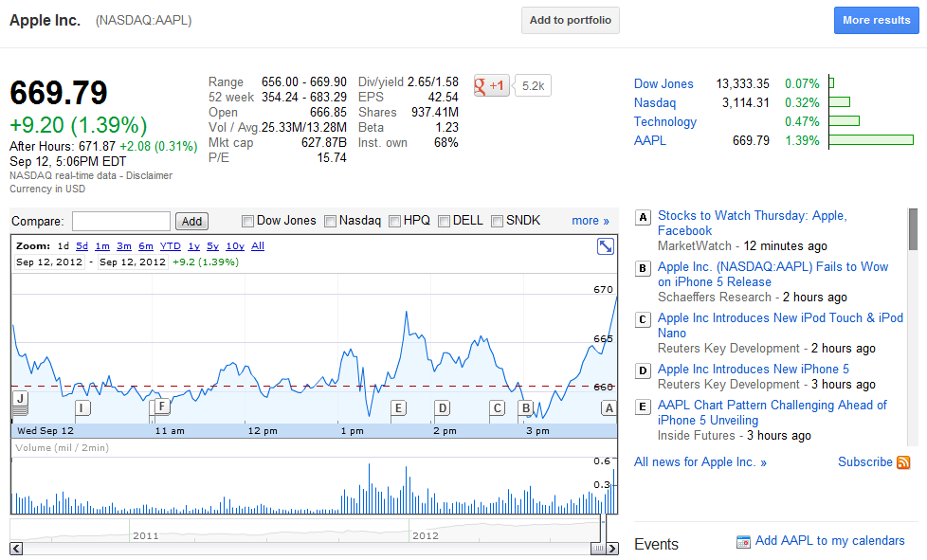Click the E badge in news list
The height and width of the screenshot is (560, 927).
coord(643,406)
